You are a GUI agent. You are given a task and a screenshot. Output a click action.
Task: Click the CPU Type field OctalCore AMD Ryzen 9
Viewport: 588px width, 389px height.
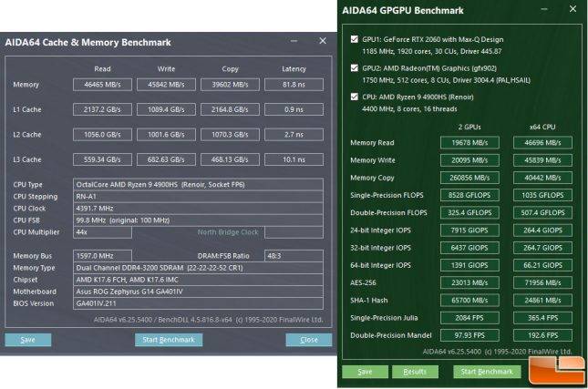198,184
